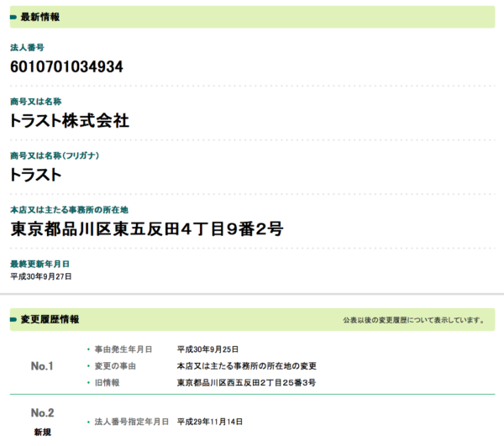Click the No.2 history entry number

pos(42,413)
